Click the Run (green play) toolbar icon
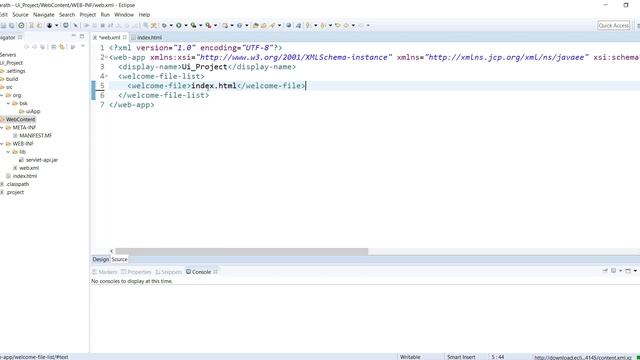 [178, 25]
